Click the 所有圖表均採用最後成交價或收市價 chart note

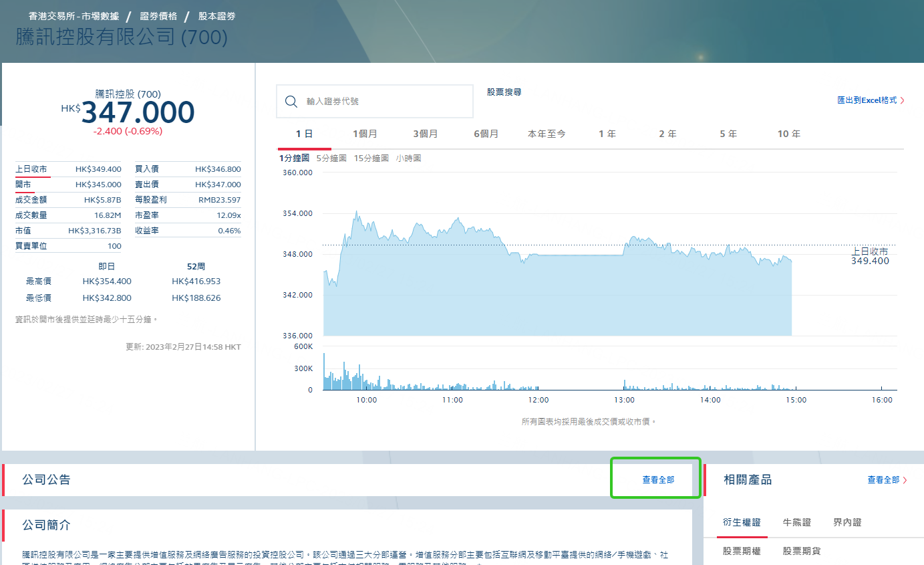pyautogui.click(x=589, y=422)
